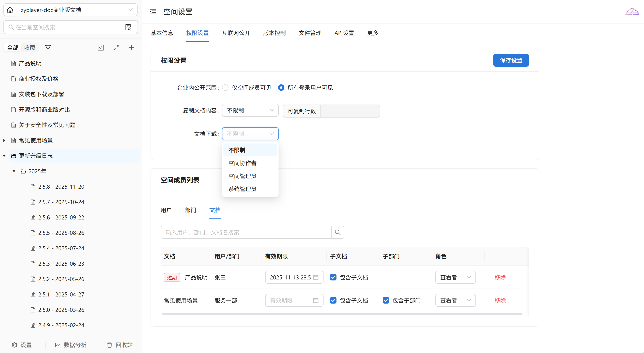Click the plus icon to add document
This screenshot has height=353, width=644.
click(x=131, y=47)
